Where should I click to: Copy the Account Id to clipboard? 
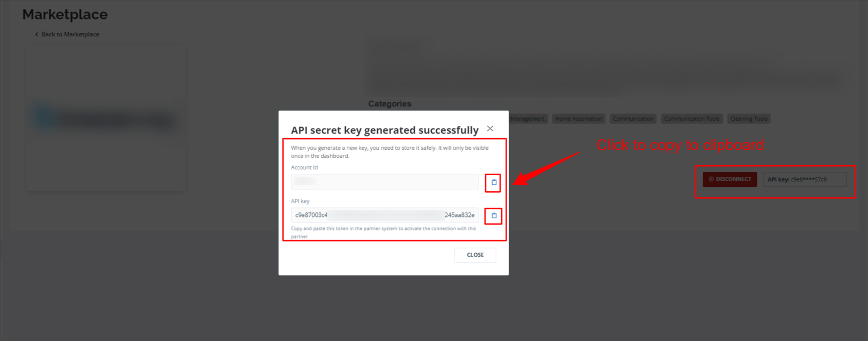[494, 182]
